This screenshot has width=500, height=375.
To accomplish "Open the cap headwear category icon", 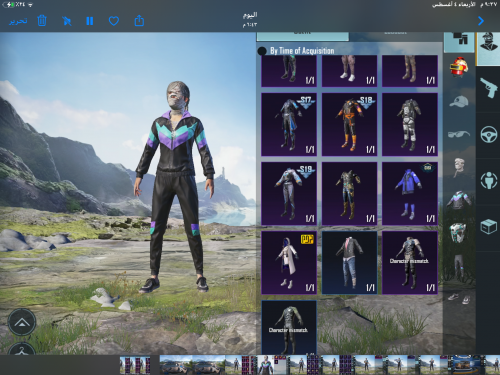I will pos(459,102).
